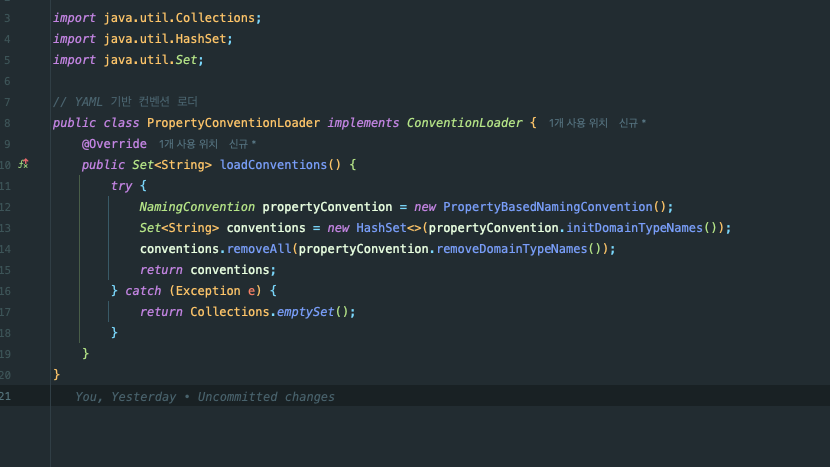
Task: Click the '// YAML 기반 컨벤션 로더' comment
Action: (125, 102)
